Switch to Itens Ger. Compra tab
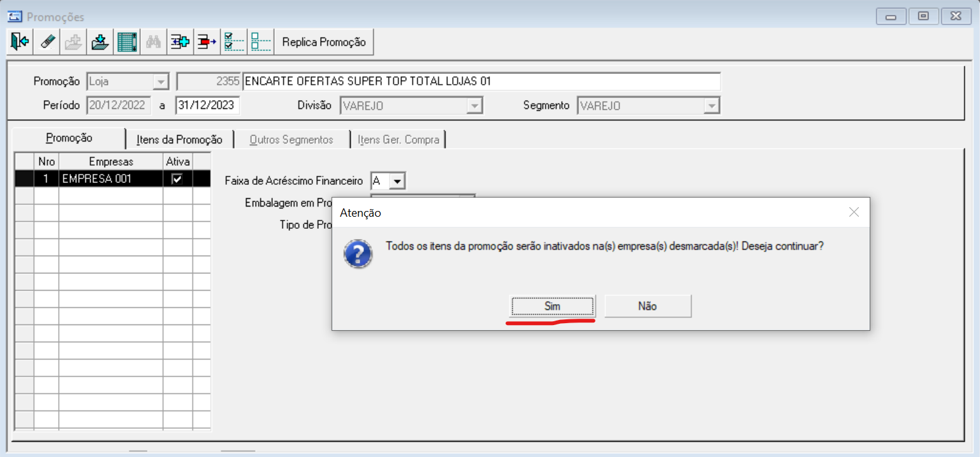The height and width of the screenshot is (457, 980). tap(399, 140)
